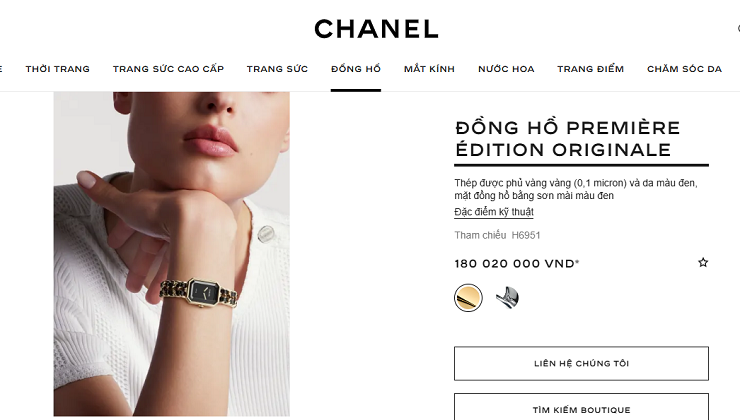Open the MẮT KÍNH menu
Screen dimensions: 740x420
(429, 69)
